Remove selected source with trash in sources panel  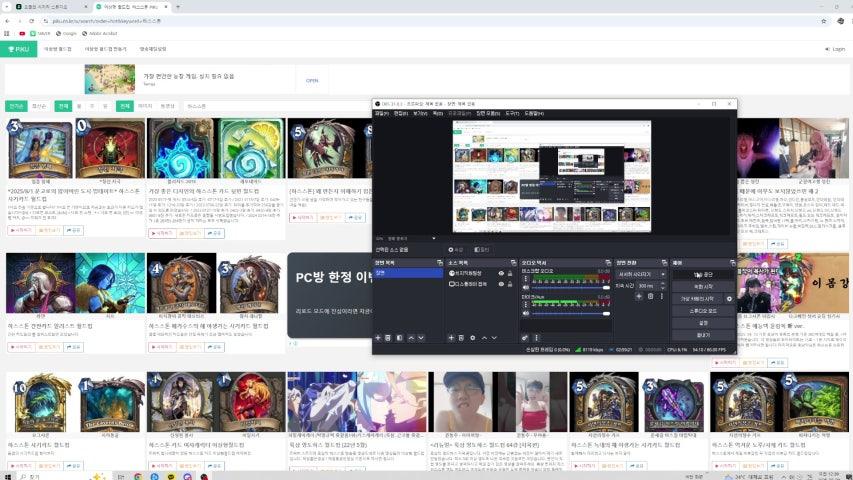461,338
